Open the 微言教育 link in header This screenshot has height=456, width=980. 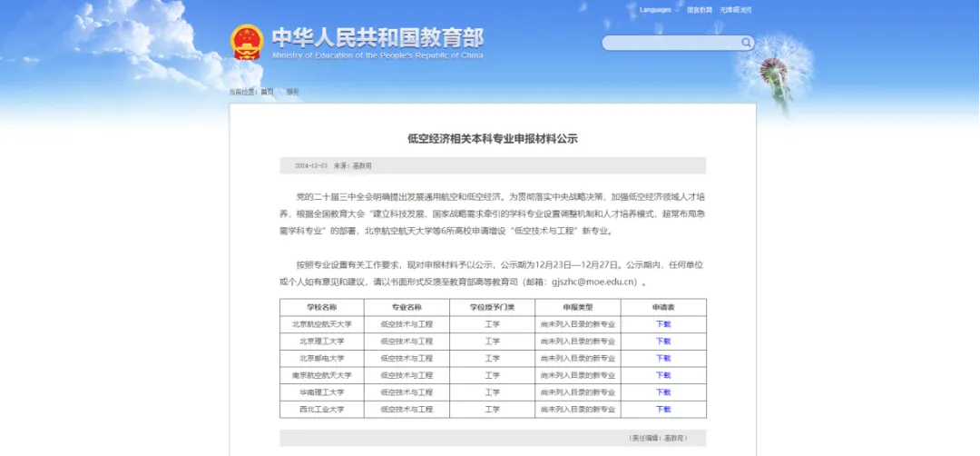[699, 10]
